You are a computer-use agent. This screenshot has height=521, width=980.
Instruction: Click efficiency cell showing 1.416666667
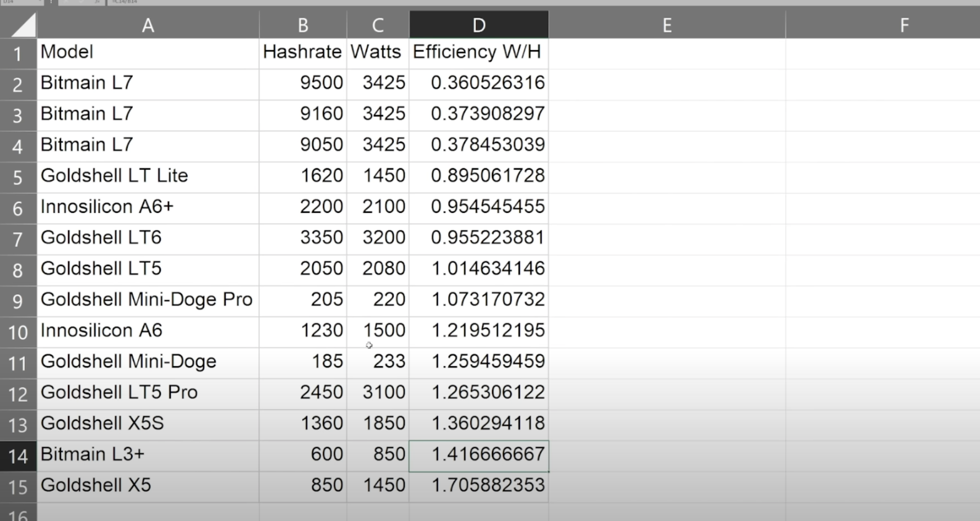(x=478, y=455)
